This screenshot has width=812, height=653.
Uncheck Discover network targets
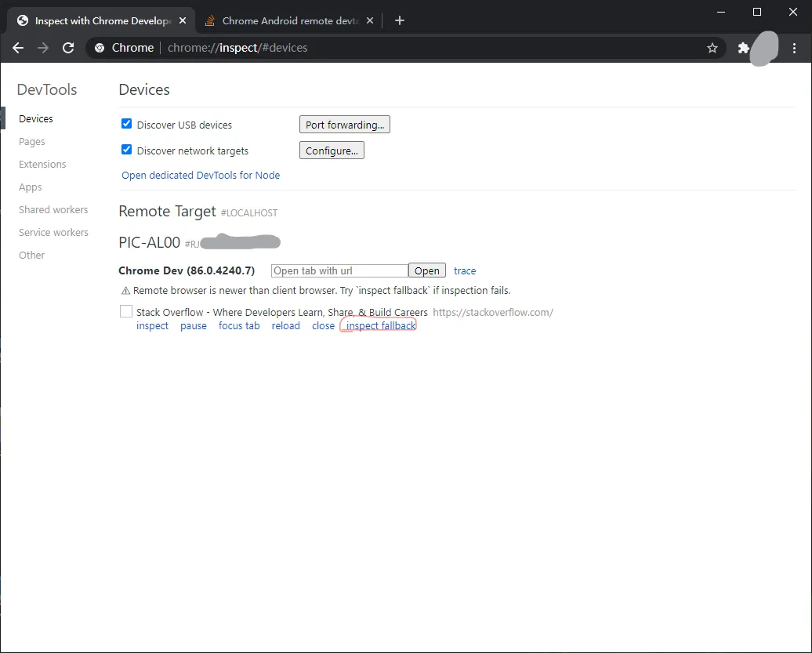(x=126, y=149)
